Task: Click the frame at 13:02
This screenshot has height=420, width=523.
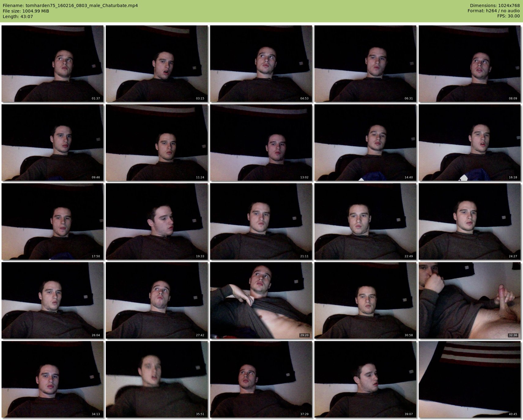Action: pyautogui.click(x=261, y=143)
